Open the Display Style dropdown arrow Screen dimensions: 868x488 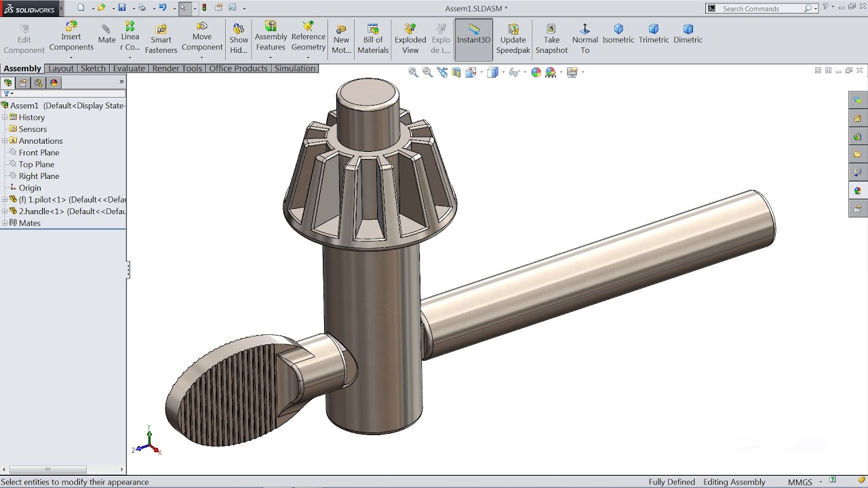click(x=503, y=72)
